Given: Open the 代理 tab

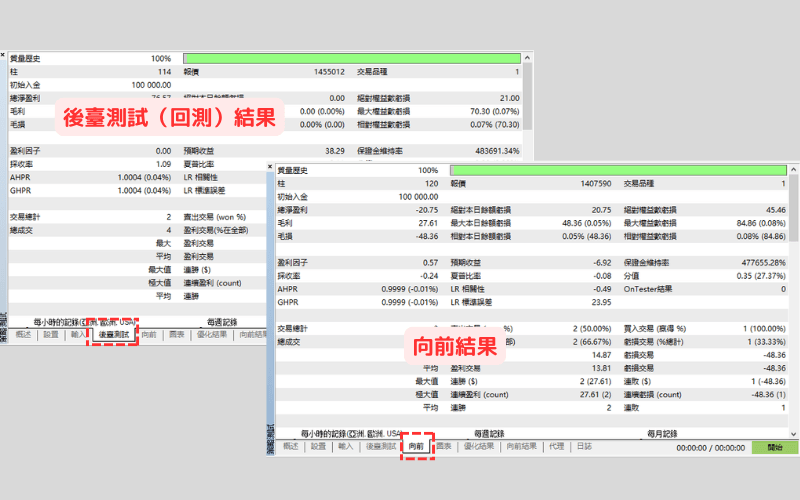Looking at the screenshot, I should tap(557, 446).
